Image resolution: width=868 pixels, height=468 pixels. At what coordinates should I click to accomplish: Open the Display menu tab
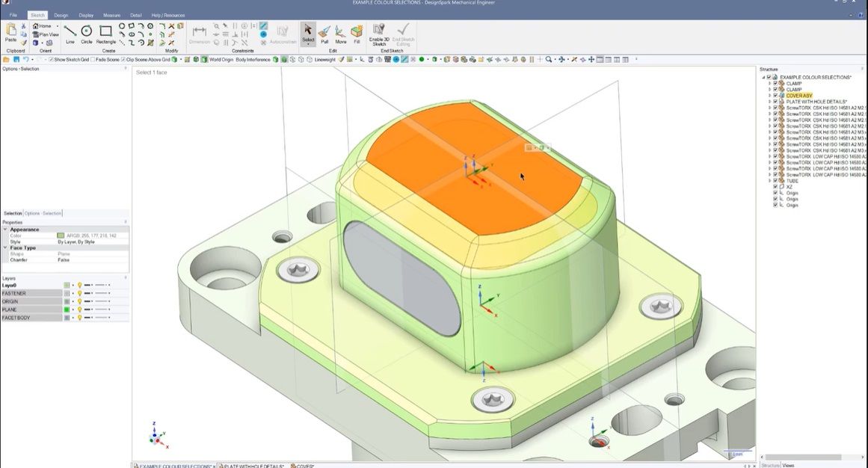[x=86, y=14]
